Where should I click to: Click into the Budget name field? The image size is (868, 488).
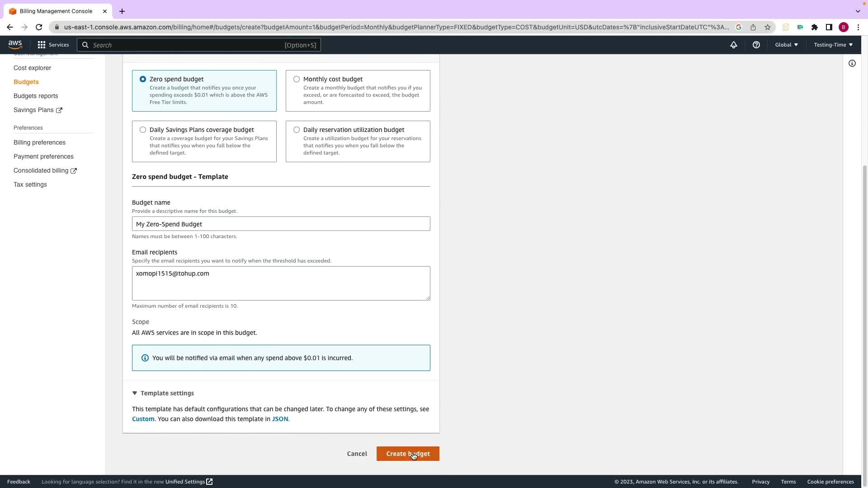tap(281, 224)
